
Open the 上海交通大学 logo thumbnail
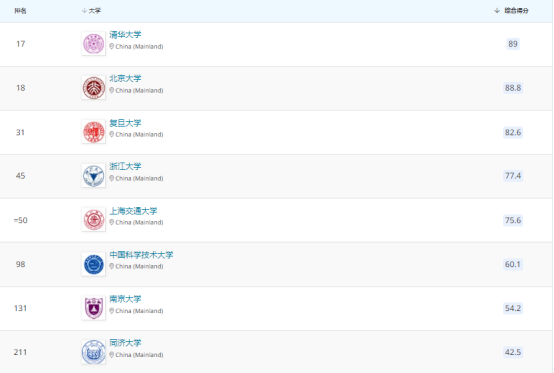tap(94, 220)
